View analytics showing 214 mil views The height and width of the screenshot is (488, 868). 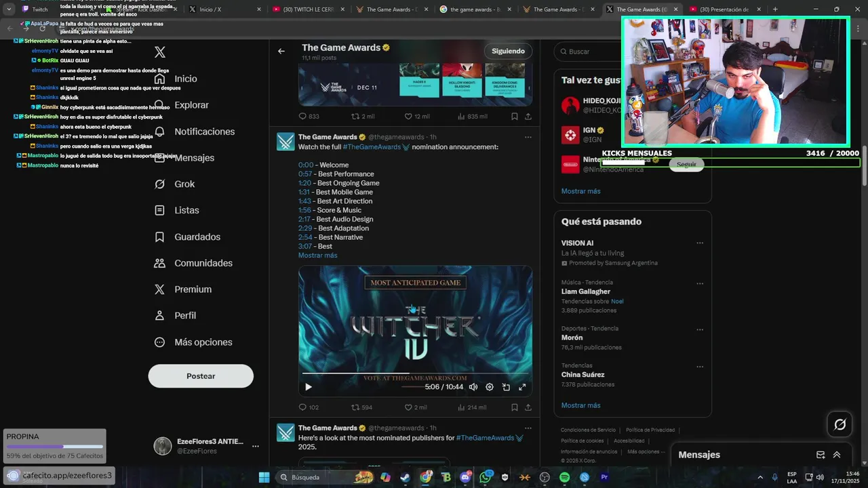pyautogui.click(x=472, y=407)
